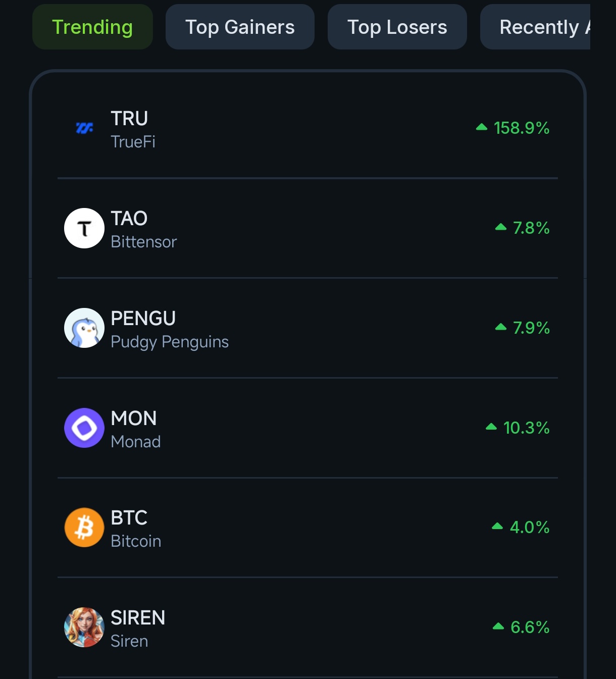This screenshot has width=616, height=679.
Task: Click the Monad purple logo icon
Action: (x=84, y=428)
